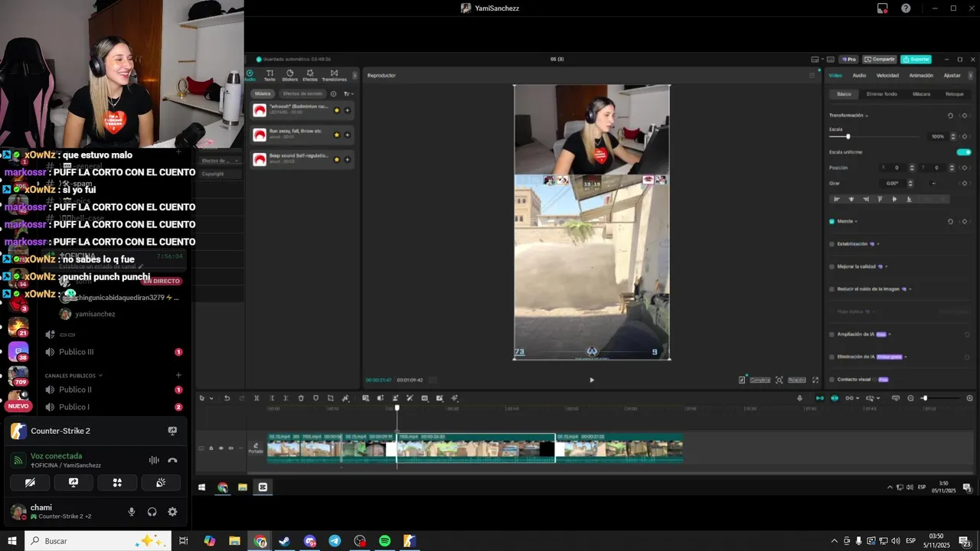Enable the Contacto visual checkbox
Viewport: 980px width, 551px height.
click(832, 380)
